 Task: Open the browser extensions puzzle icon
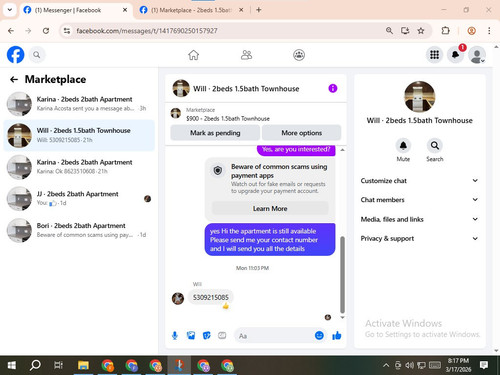point(445,31)
